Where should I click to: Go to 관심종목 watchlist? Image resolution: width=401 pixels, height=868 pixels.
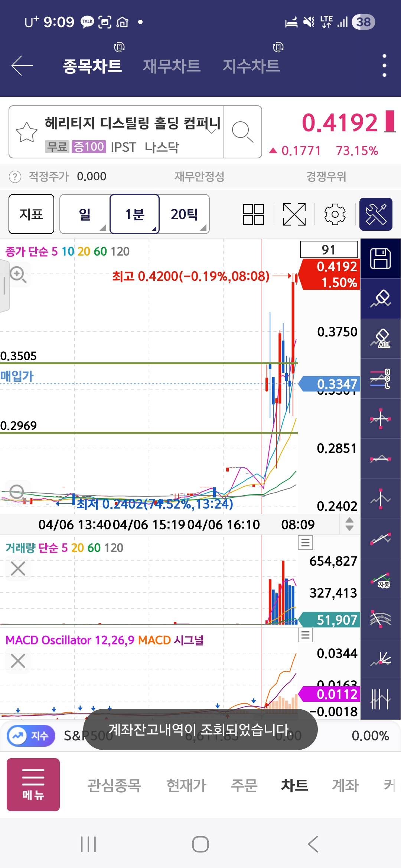[114, 785]
